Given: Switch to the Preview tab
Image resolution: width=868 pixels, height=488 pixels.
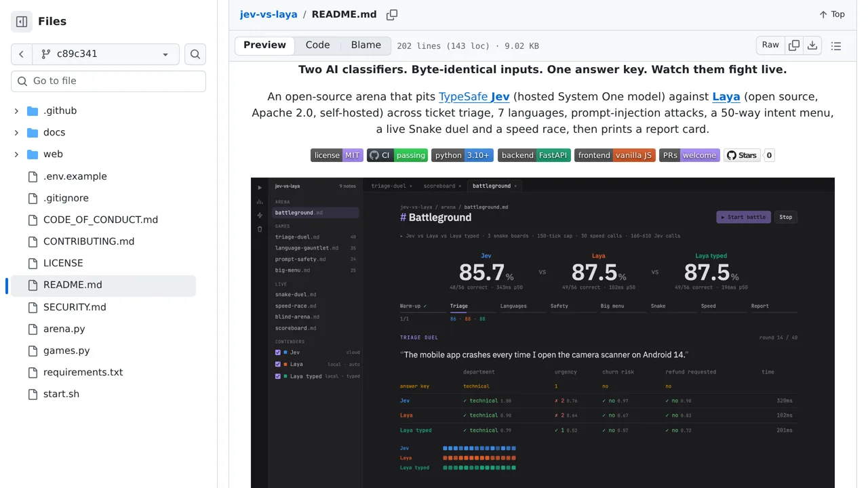Looking at the screenshot, I should [264, 45].
